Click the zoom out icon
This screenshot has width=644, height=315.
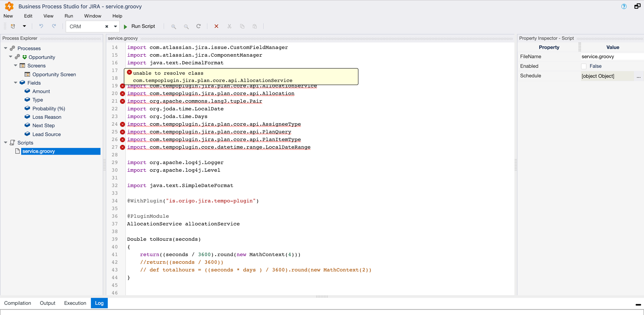(x=186, y=27)
